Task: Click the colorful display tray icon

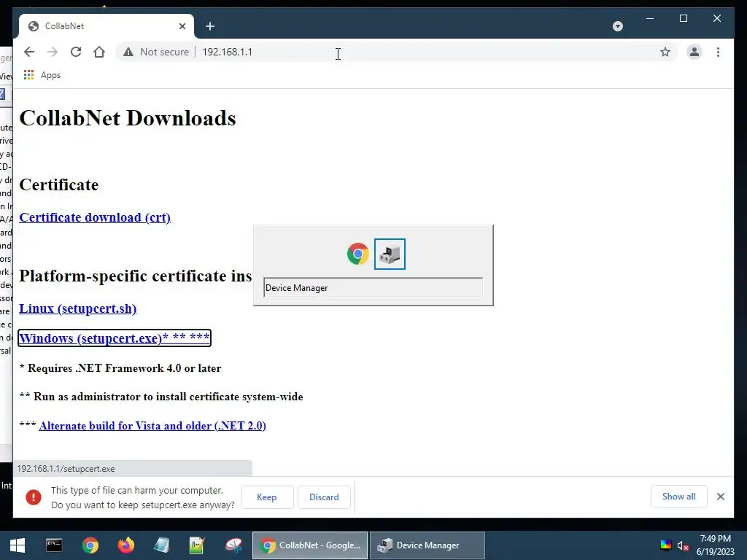Action: coord(665,545)
